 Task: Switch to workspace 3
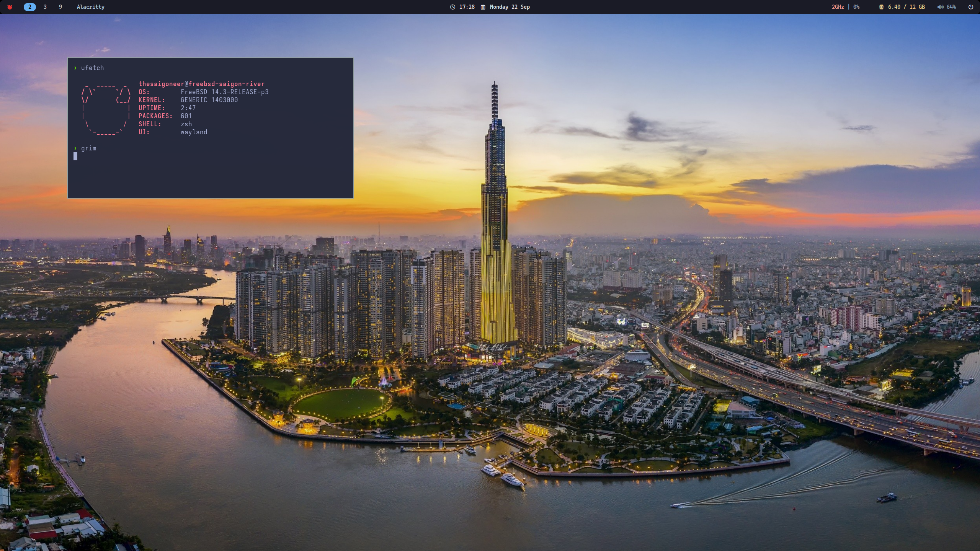45,7
